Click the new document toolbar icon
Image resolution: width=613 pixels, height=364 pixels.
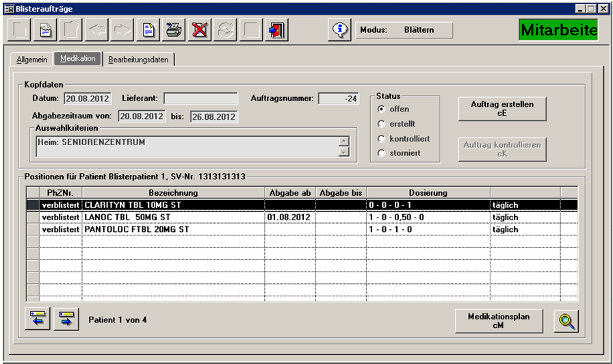[x=148, y=30]
